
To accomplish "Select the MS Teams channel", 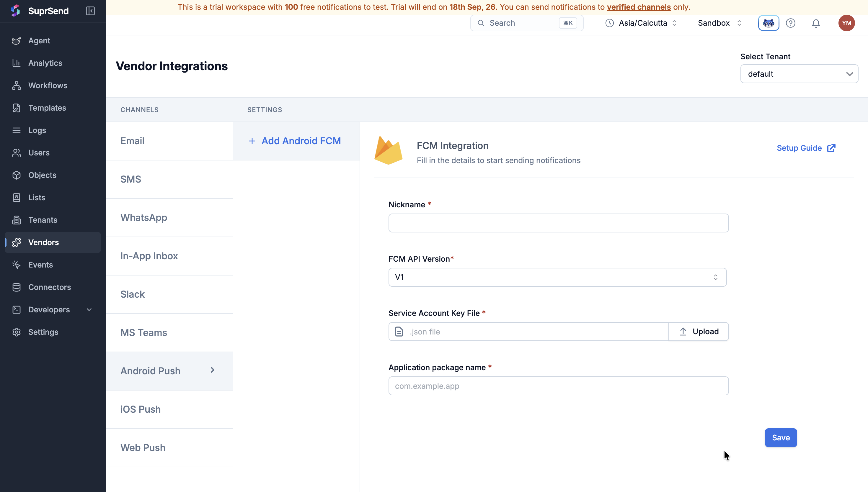I will (x=169, y=332).
